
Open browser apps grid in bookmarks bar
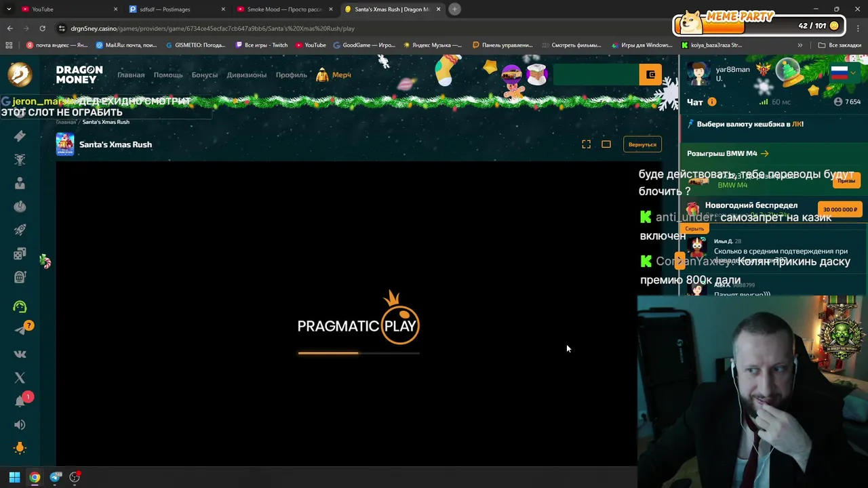point(9,45)
